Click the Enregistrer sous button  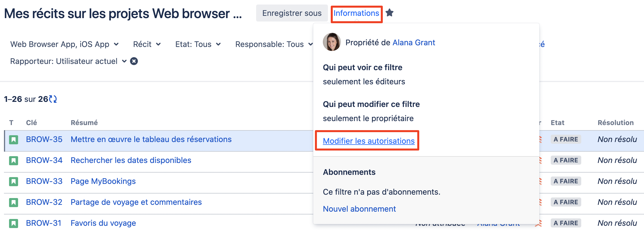[x=292, y=13]
